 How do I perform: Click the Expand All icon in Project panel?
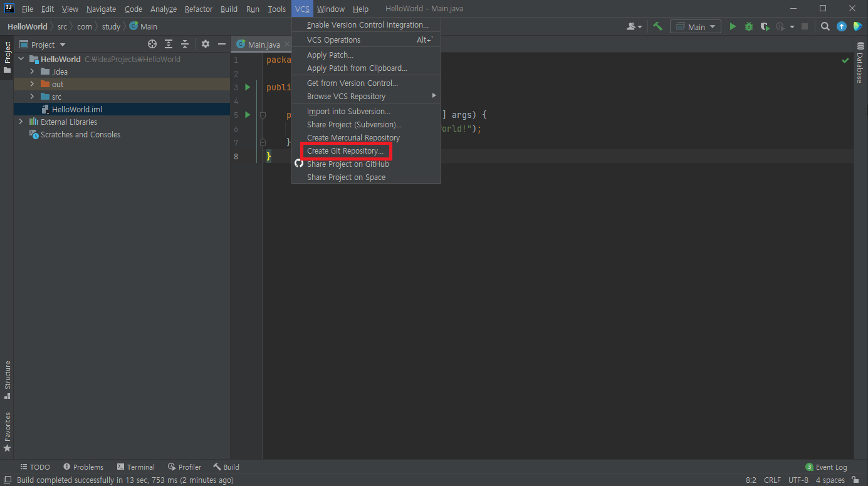(169, 44)
